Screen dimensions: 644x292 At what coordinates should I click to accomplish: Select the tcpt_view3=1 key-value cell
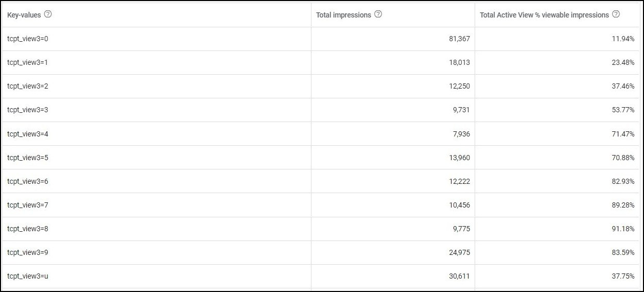(28, 62)
